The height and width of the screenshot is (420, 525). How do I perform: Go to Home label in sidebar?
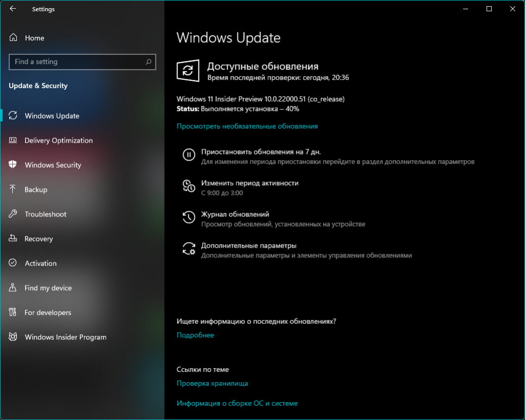[34, 38]
